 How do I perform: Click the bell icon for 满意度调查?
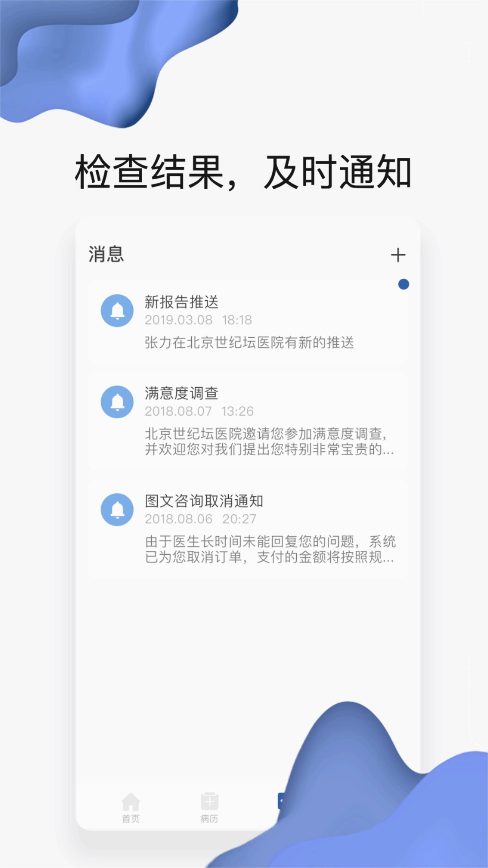pyautogui.click(x=117, y=402)
